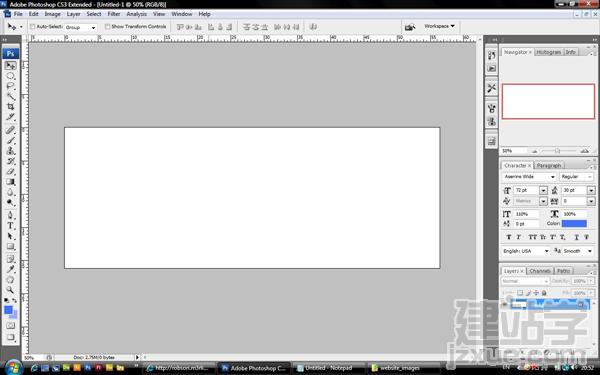This screenshot has height=375, width=600.
Task: Select the Horizontal Type tool
Action: point(10,225)
